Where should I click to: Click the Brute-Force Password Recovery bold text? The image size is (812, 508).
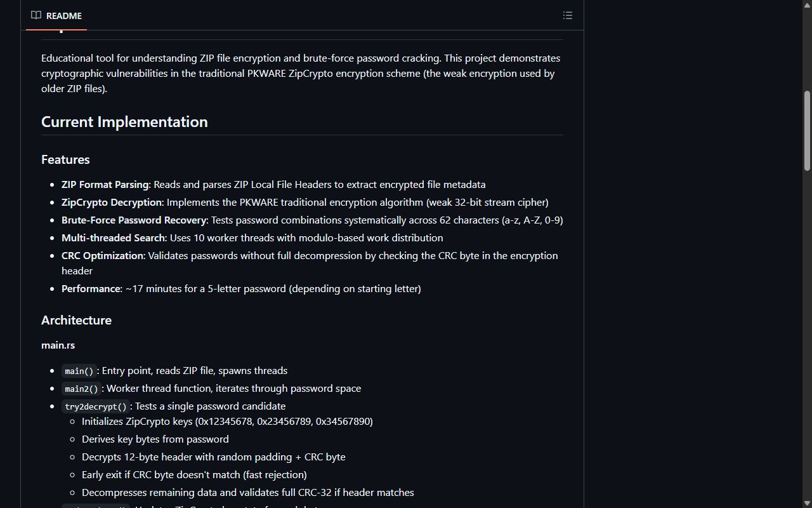(134, 220)
